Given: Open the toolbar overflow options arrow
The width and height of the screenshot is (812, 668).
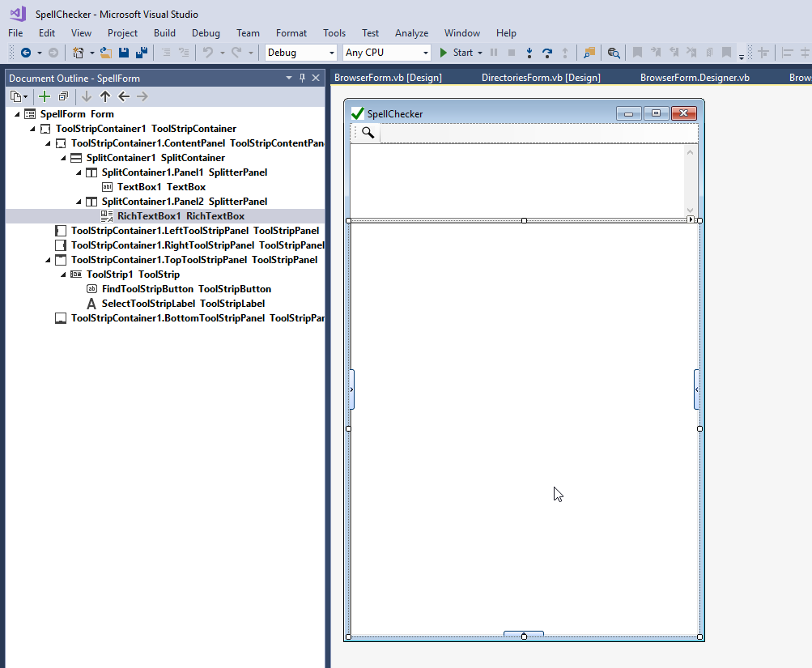Looking at the screenshot, I should (x=741, y=57).
